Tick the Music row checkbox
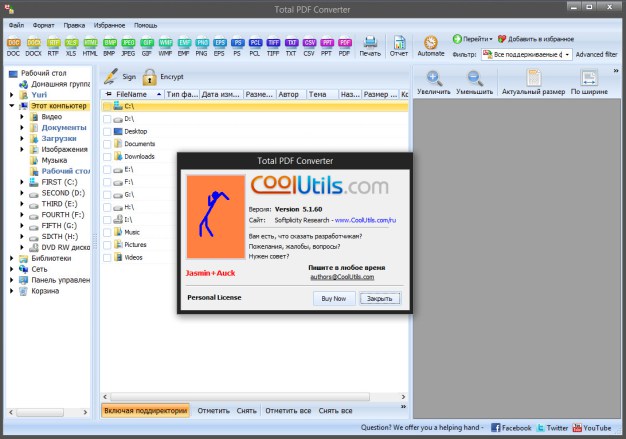The width and height of the screenshot is (626, 439). [x=107, y=232]
